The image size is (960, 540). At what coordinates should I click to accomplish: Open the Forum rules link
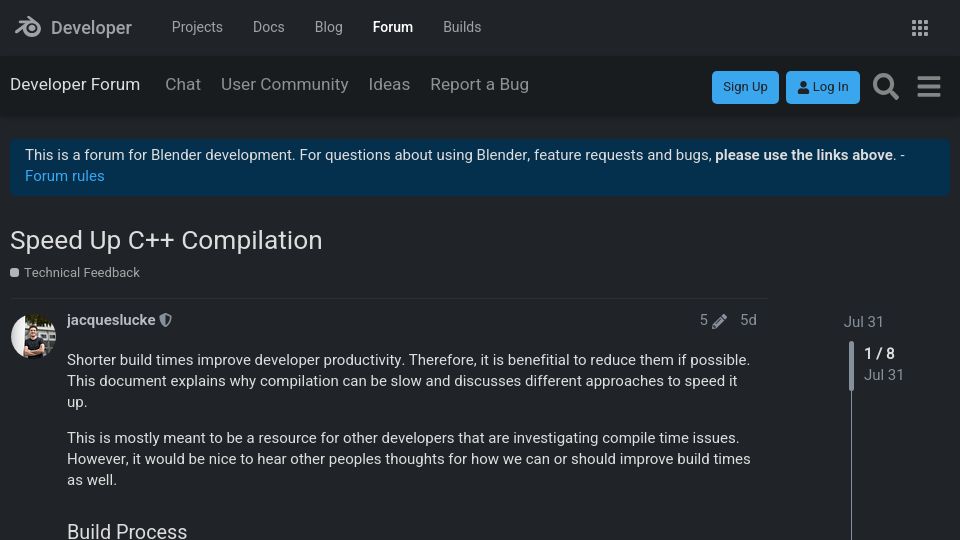tap(65, 176)
